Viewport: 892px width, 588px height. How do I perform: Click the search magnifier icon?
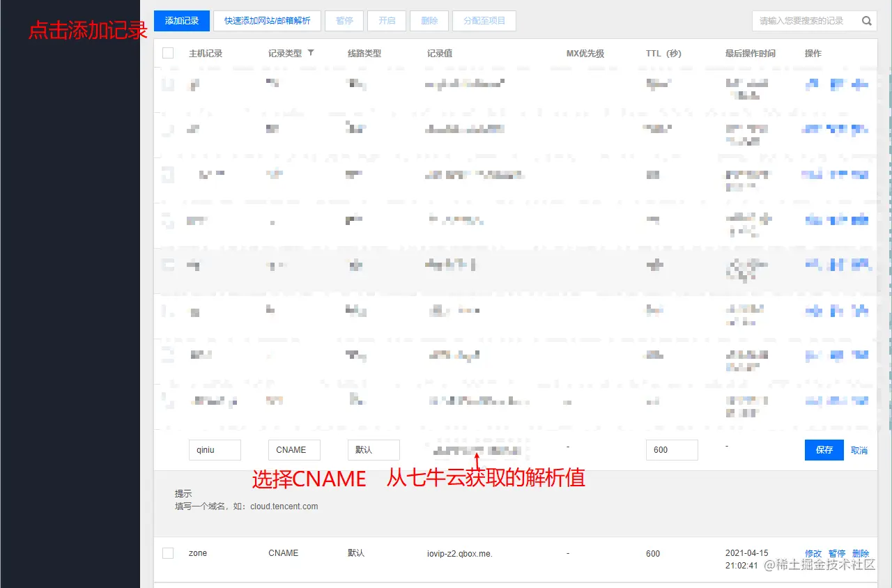pyautogui.click(x=867, y=21)
